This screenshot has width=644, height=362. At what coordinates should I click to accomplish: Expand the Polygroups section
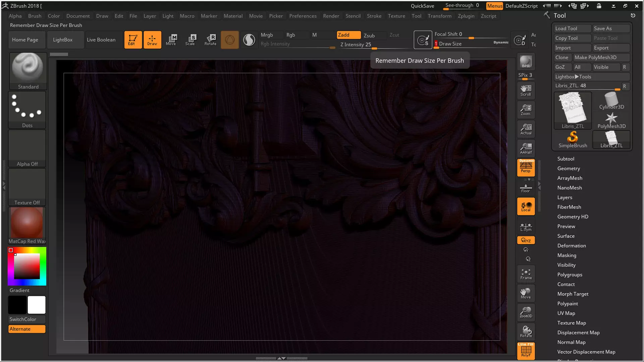570,275
